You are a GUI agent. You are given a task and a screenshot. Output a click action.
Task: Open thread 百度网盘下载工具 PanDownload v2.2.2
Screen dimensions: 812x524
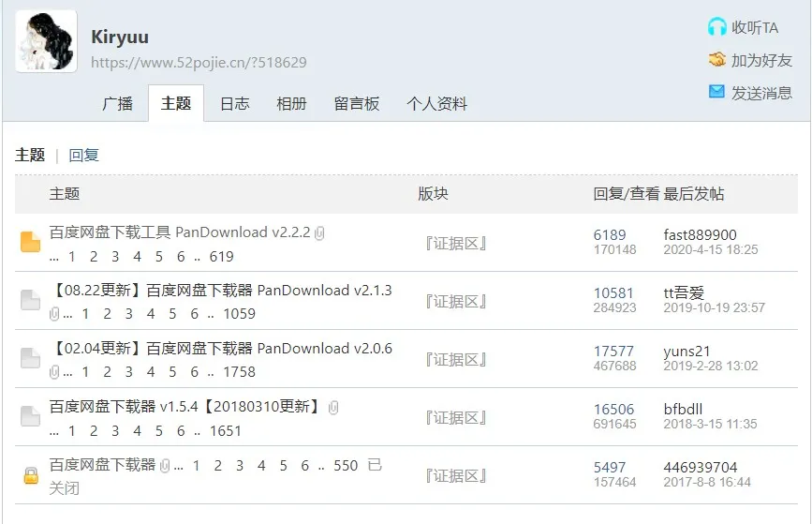(x=180, y=232)
